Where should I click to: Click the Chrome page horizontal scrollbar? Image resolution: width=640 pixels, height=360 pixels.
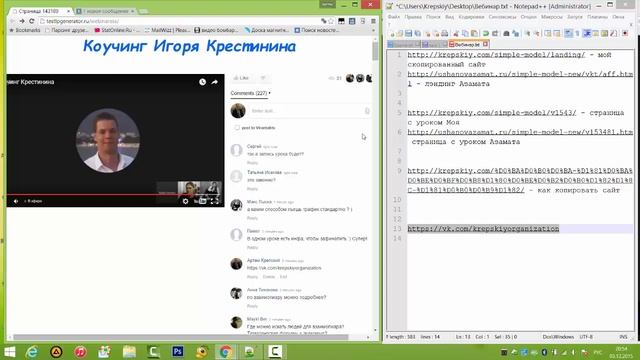180,337
